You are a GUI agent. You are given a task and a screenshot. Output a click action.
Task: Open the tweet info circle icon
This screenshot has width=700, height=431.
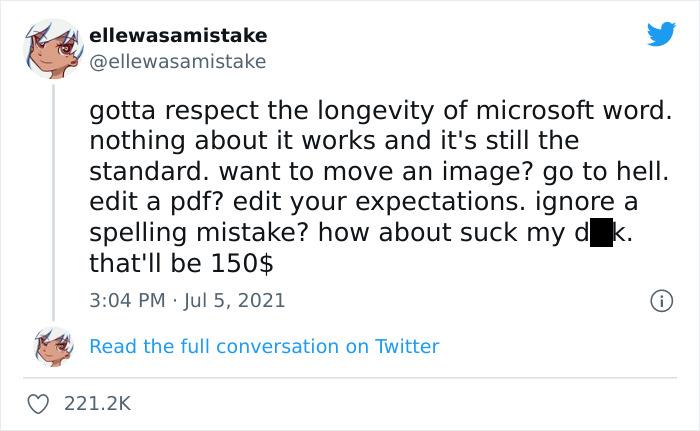coord(660,300)
